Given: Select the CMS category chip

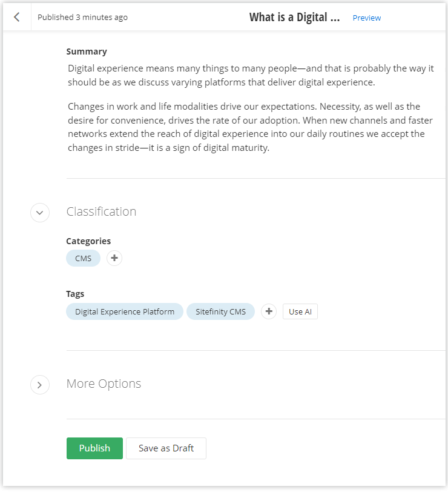Looking at the screenshot, I should [83, 258].
